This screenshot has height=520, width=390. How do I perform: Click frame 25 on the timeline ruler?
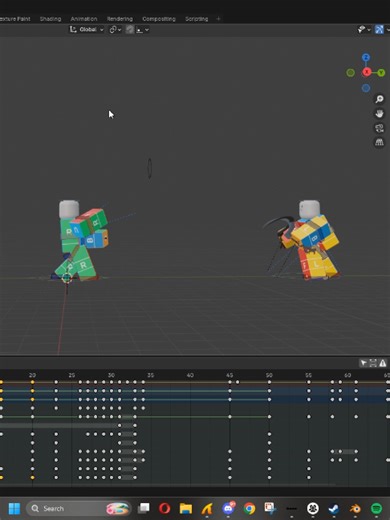(x=72, y=375)
